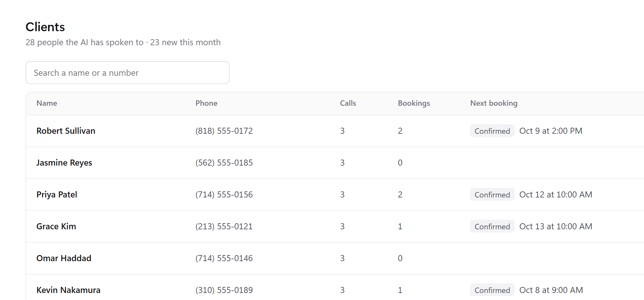The height and width of the screenshot is (300, 644).
Task: Click the Phone column header
Action: 206,103
